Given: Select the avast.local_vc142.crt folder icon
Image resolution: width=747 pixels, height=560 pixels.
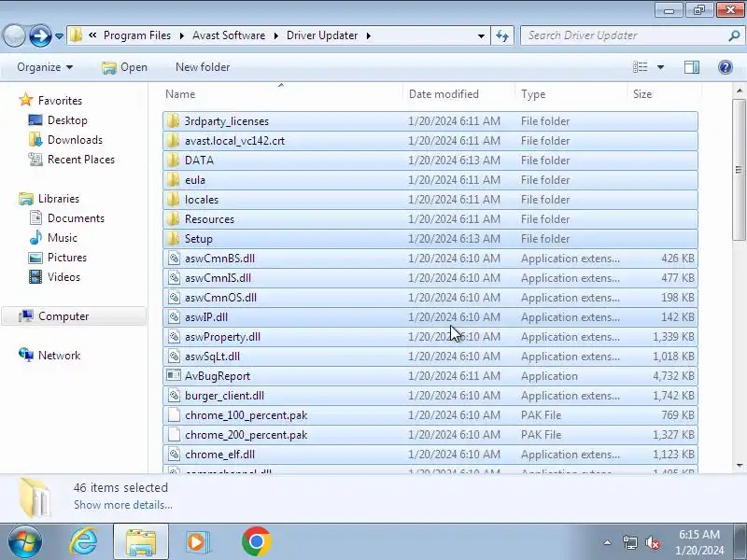Looking at the screenshot, I should pyautogui.click(x=173, y=141).
